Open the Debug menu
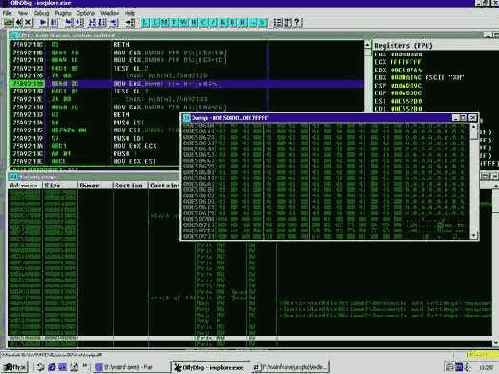Image resolution: width=499 pixels, height=374 pixels. pos(41,13)
